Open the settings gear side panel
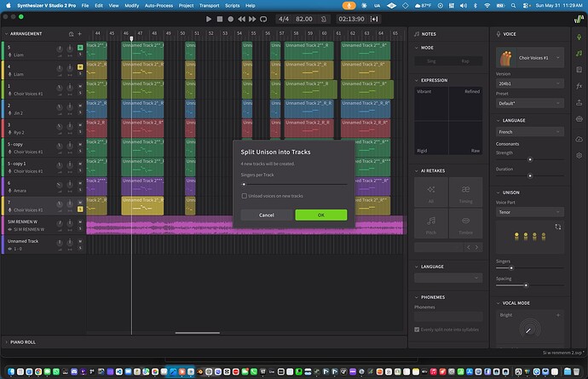Viewport: 588px width, 379px height. (x=579, y=155)
